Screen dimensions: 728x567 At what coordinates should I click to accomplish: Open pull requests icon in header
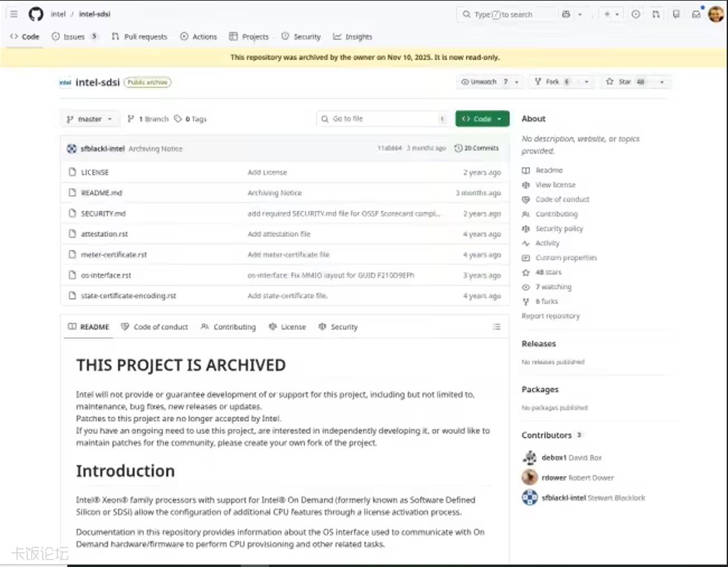point(656,14)
